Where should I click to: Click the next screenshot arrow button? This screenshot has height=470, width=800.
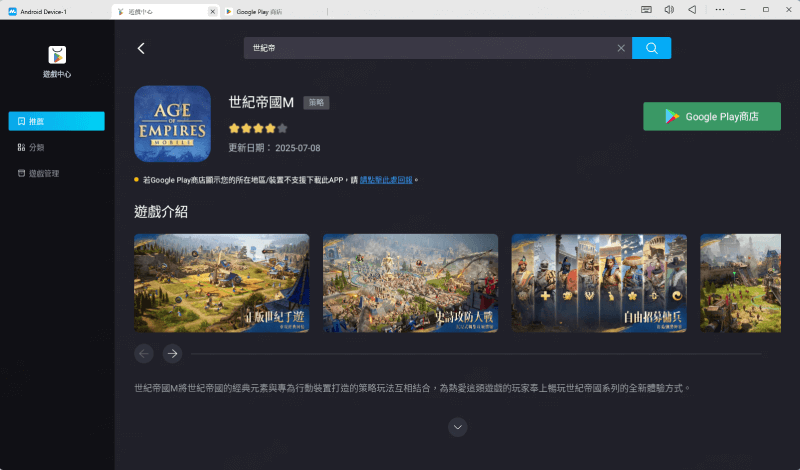click(x=172, y=353)
